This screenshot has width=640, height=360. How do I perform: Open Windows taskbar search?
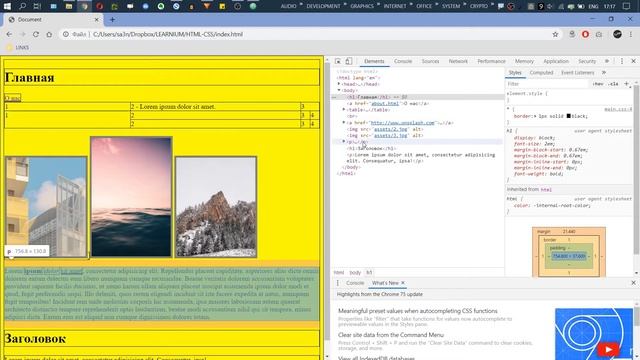point(22,6)
